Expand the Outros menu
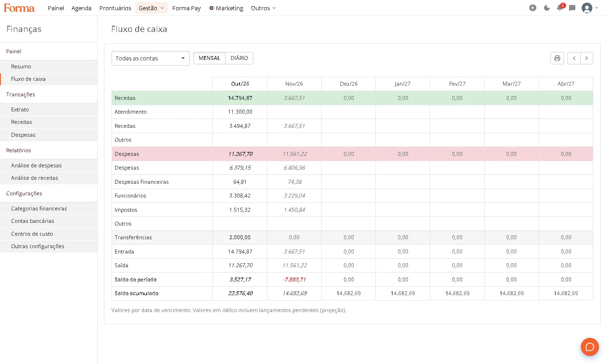The image size is (607, 364). [264, 8]
